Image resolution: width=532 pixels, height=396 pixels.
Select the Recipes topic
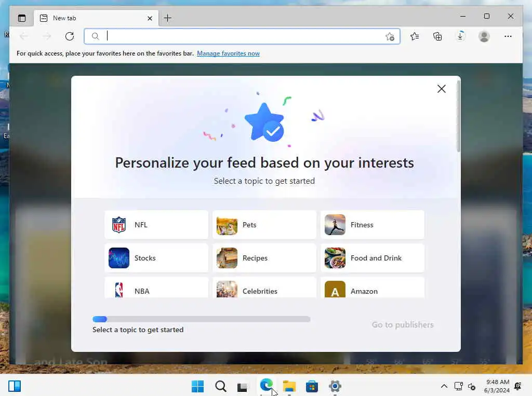coord(264,258)
